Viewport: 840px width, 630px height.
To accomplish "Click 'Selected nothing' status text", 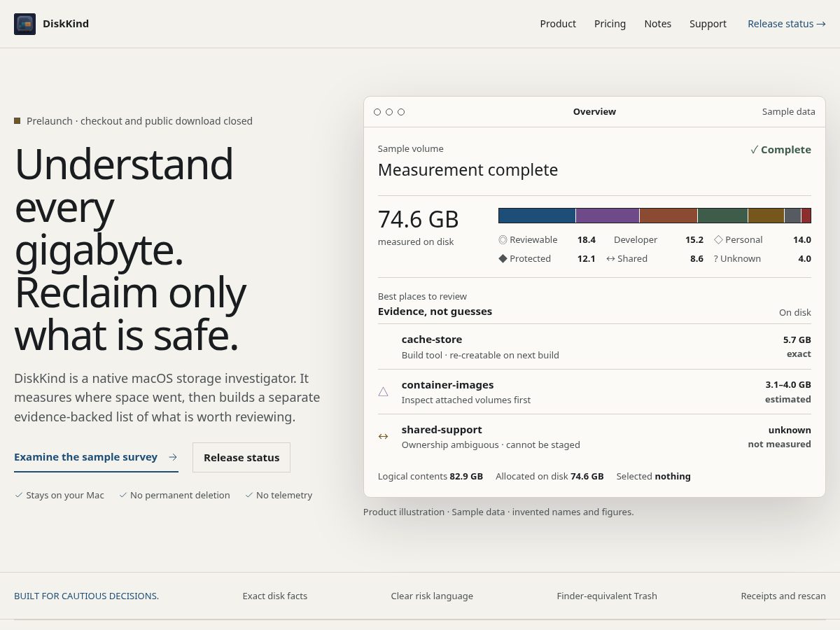I will [x=654, y=477].
